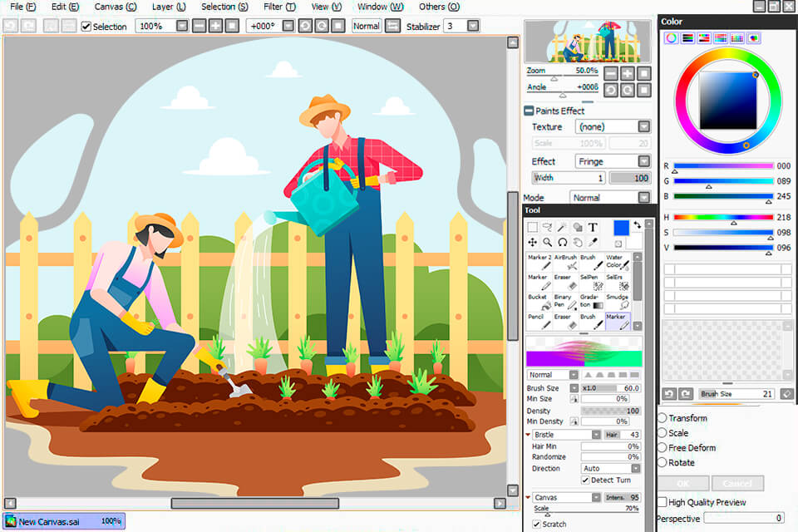This screenshot has height=532, width=798.
Task: Choose the SelErs tool
Action: click(618, 282)
